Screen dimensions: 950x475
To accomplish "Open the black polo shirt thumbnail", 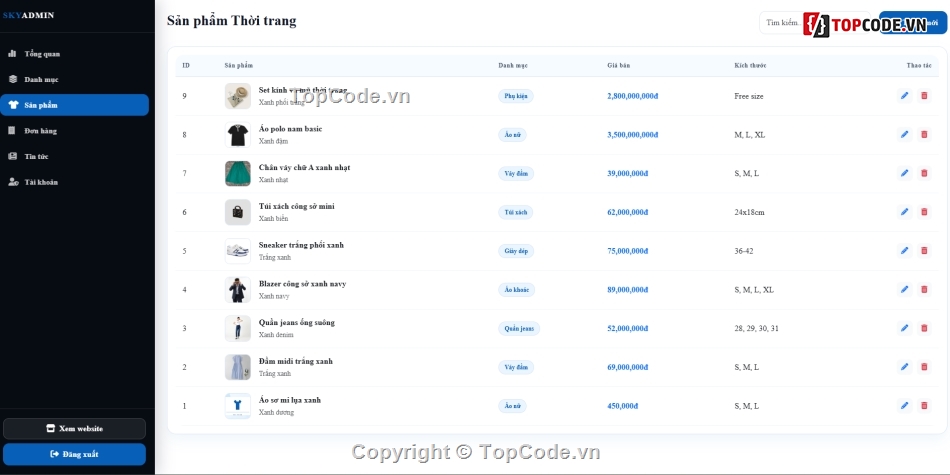I will [x=238, y=135].
